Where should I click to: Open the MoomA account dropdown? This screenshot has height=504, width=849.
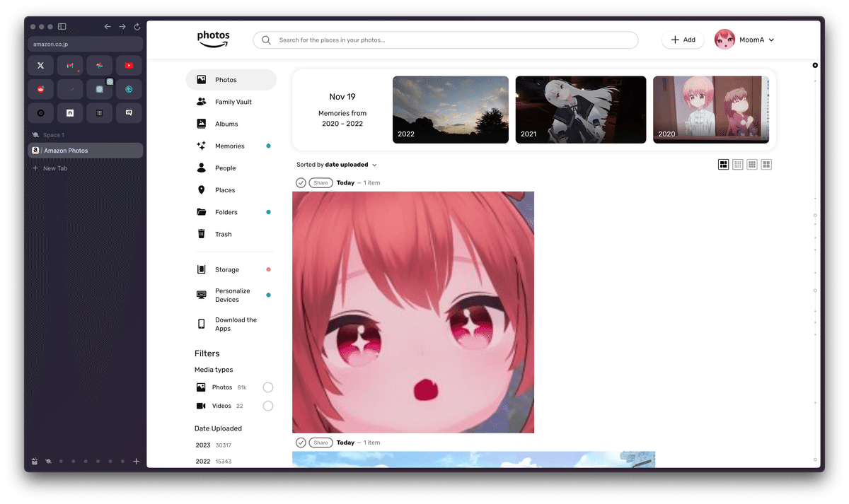tap(756, 40)
